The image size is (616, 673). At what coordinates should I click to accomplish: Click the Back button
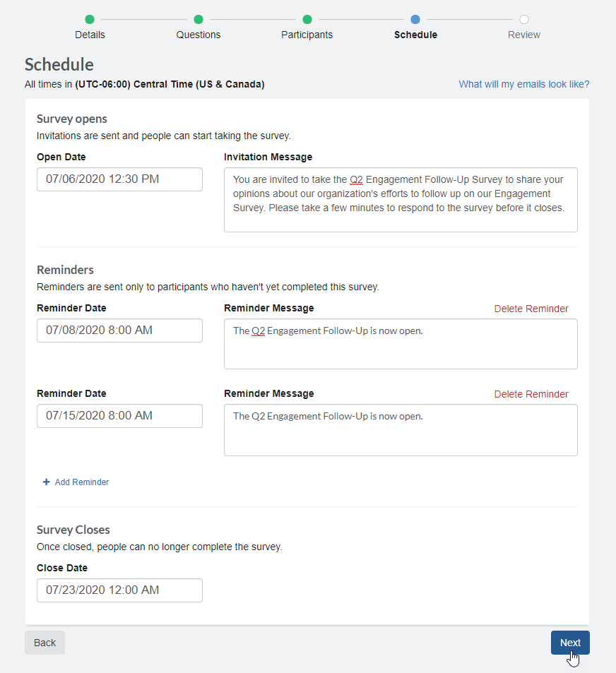click(45, 643)
